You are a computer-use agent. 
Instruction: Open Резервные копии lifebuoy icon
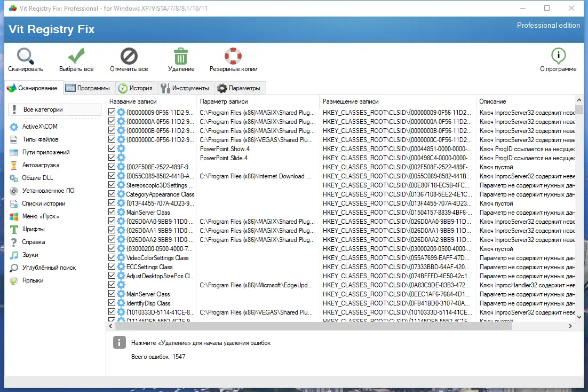point(233,56)
